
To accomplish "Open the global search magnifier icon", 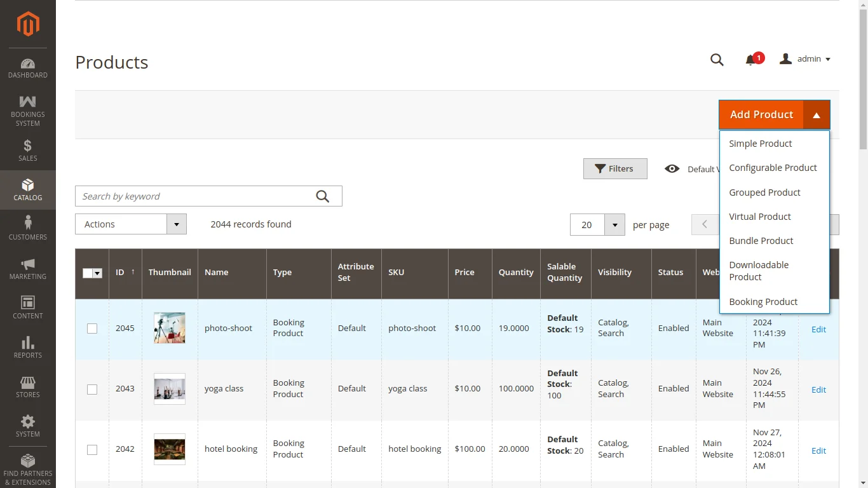I will (717, 59).
